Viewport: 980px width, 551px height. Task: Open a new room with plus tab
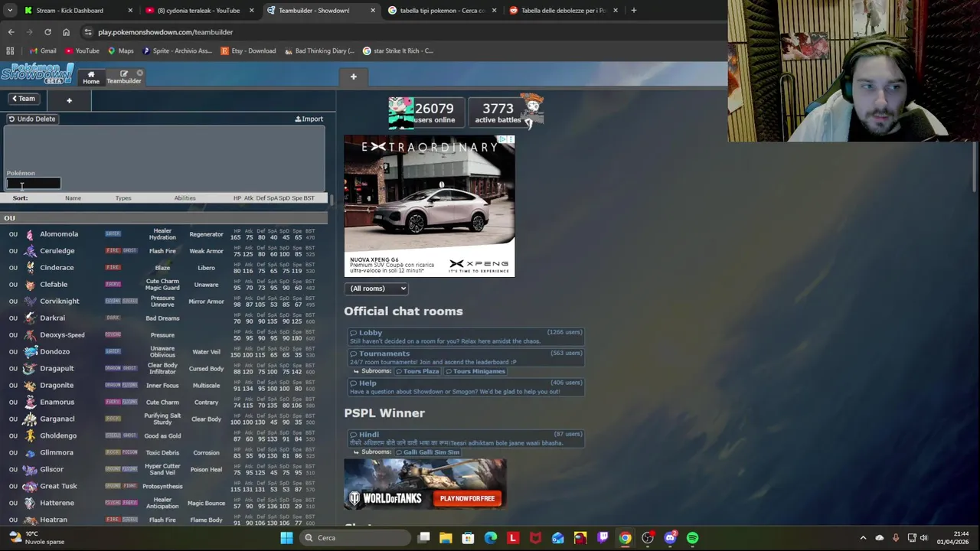pos(353,77)
